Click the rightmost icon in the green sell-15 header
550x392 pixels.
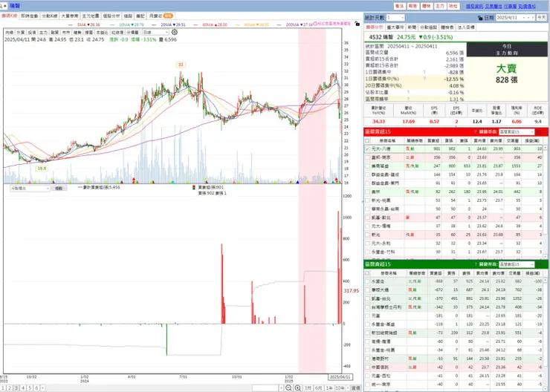pos(540,264)
